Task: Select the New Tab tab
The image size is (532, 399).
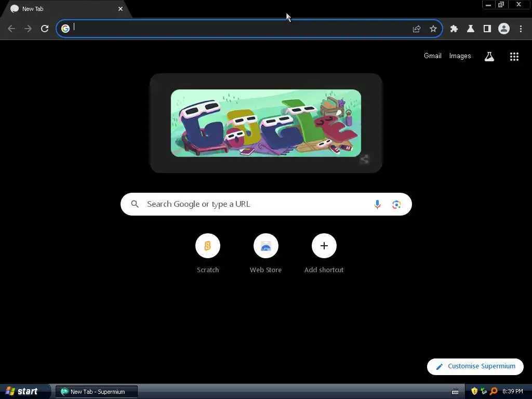Action: [x=66, y=9]
